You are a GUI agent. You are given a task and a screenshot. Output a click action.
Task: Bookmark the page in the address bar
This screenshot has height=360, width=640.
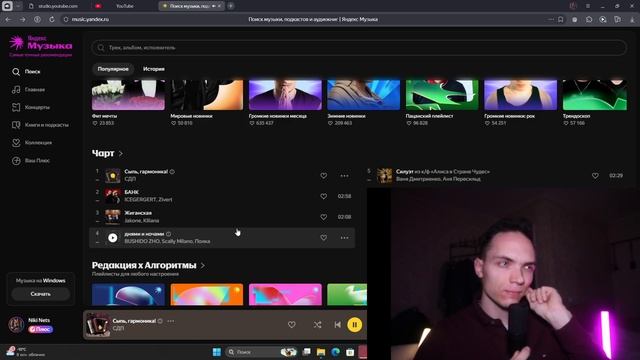click(x=561, y=19)
